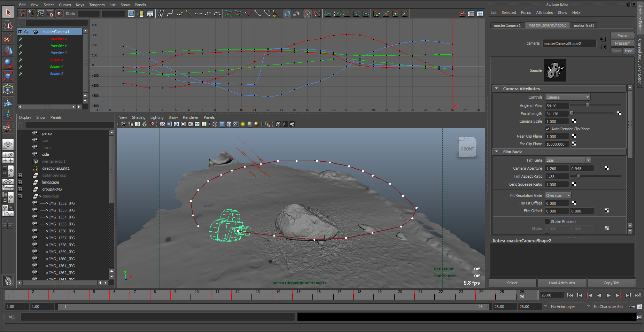Click the play forwards playback button
The image size is (644, 332).
tap(608, 295)
